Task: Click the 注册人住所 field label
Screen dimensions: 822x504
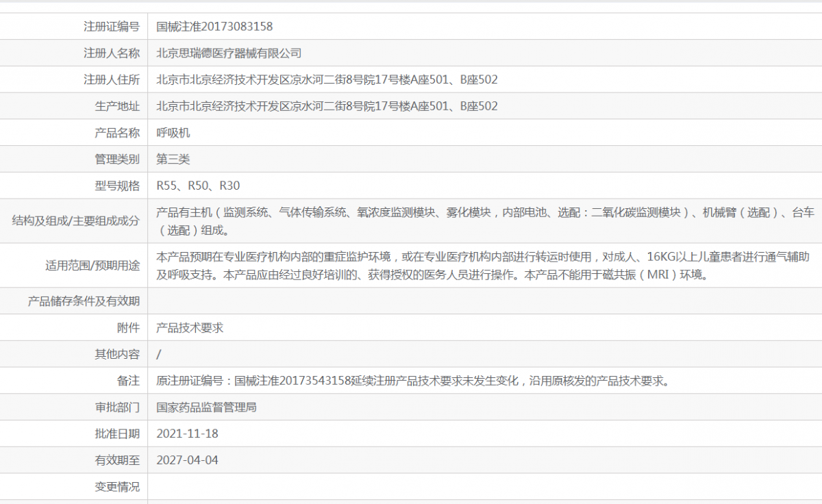Action: 112,80
